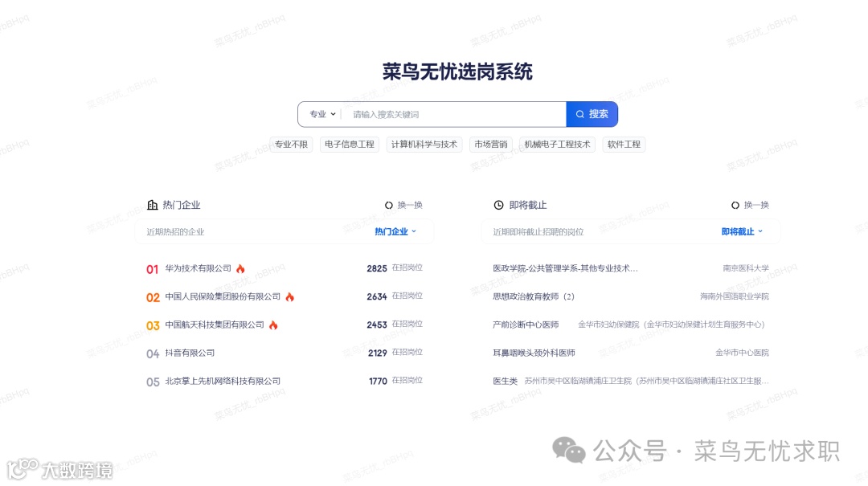Click the flame icon next to 华为技术有限公司
868x486 pixels.
tap(240, 268)
